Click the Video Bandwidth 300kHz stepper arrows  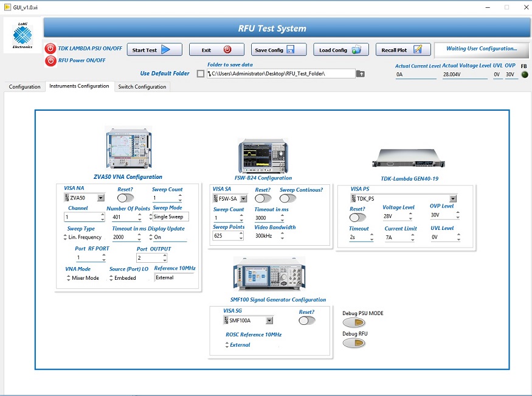282,236
